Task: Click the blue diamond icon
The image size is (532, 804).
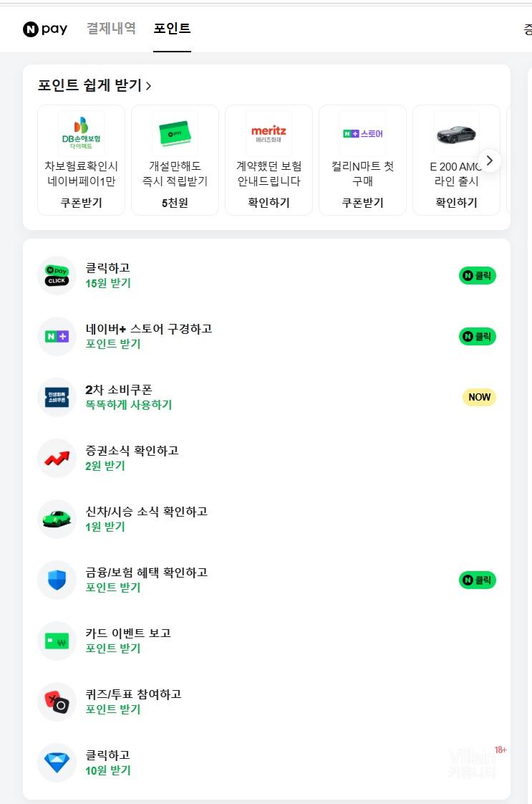Action: (57, 762)
